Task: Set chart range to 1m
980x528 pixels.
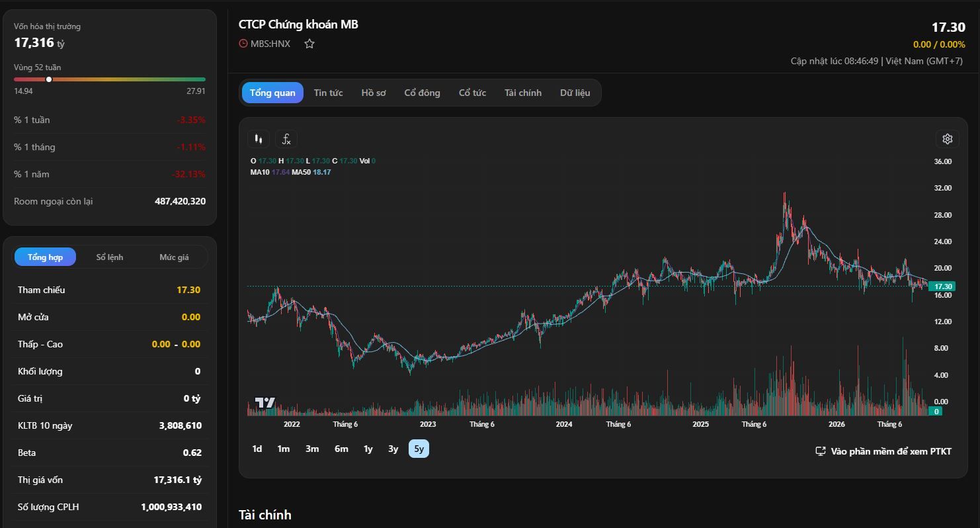Action: pos(284,449)
